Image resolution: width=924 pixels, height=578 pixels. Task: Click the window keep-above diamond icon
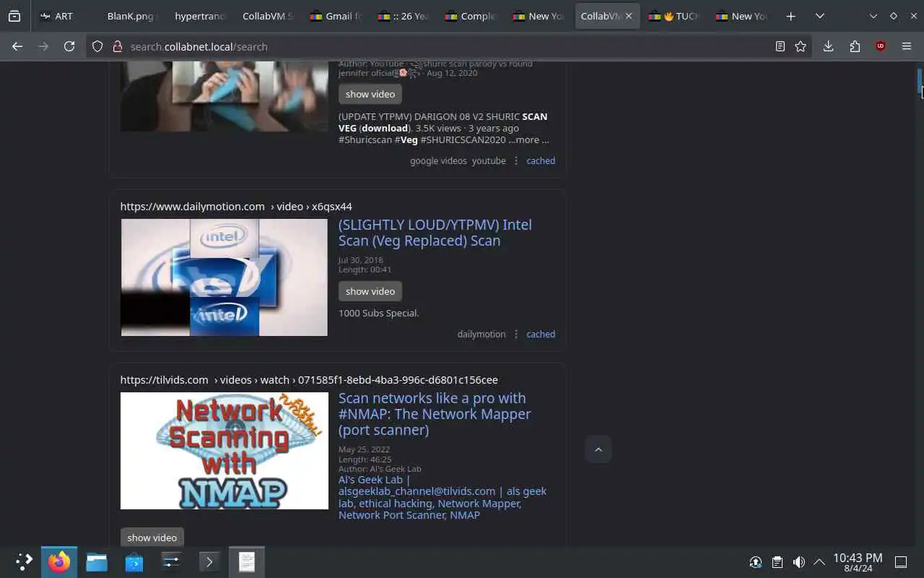(893, 16)
